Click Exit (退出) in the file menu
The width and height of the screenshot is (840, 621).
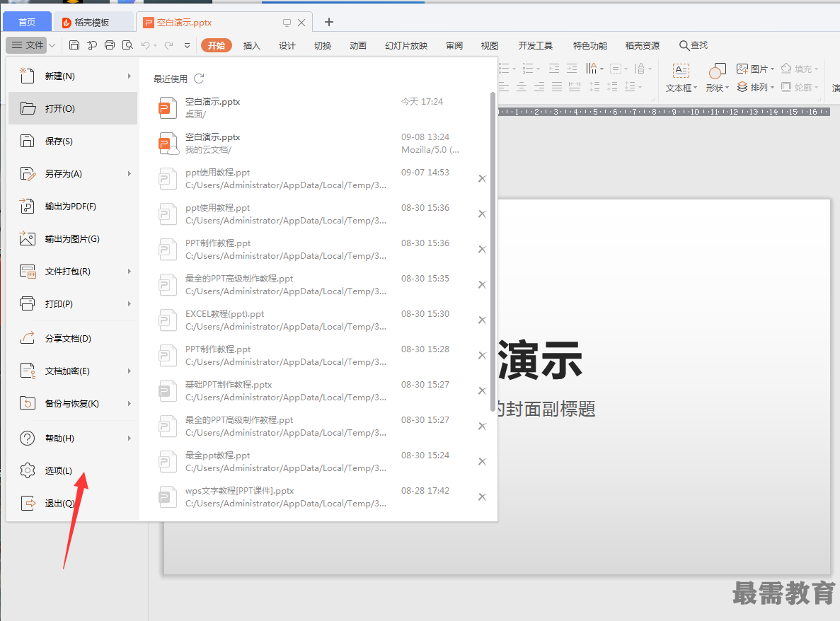coord(73,503)
